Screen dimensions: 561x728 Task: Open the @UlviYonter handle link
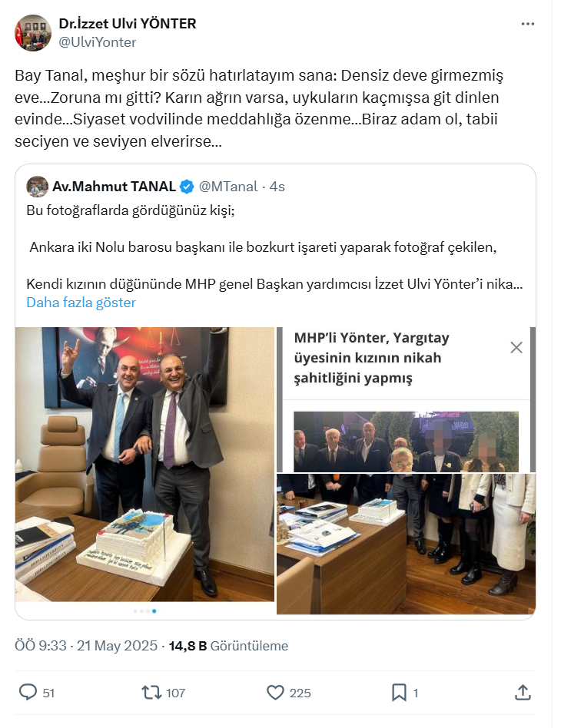[97, 42]
